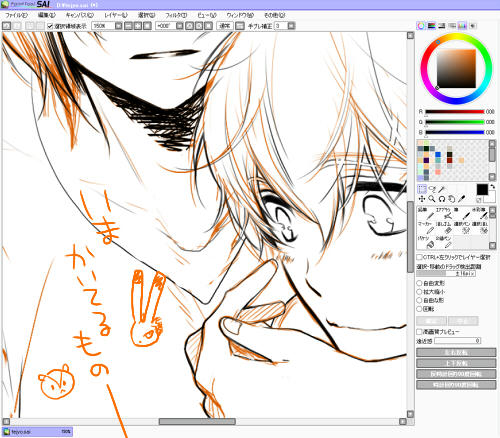Select the 拡大縮小 radio option
The height and width of the screenshot is (438, 500).
click(420, 292)
